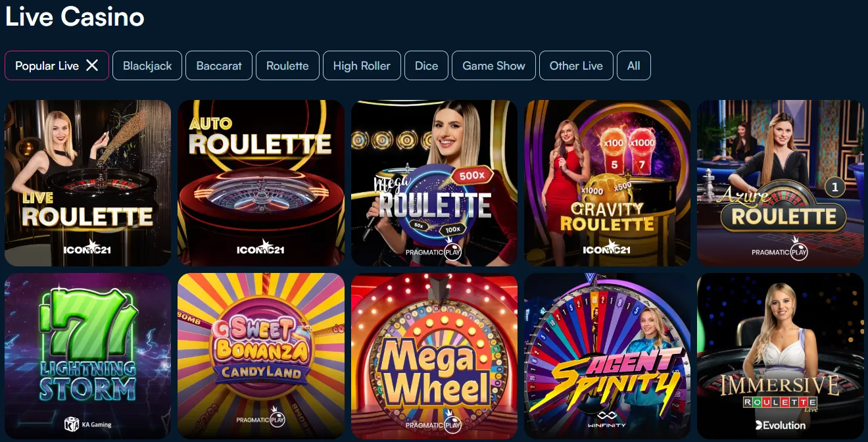This screenshot has width=868, height=442.
Task: Filter games by Roulette
Action: 287,65
